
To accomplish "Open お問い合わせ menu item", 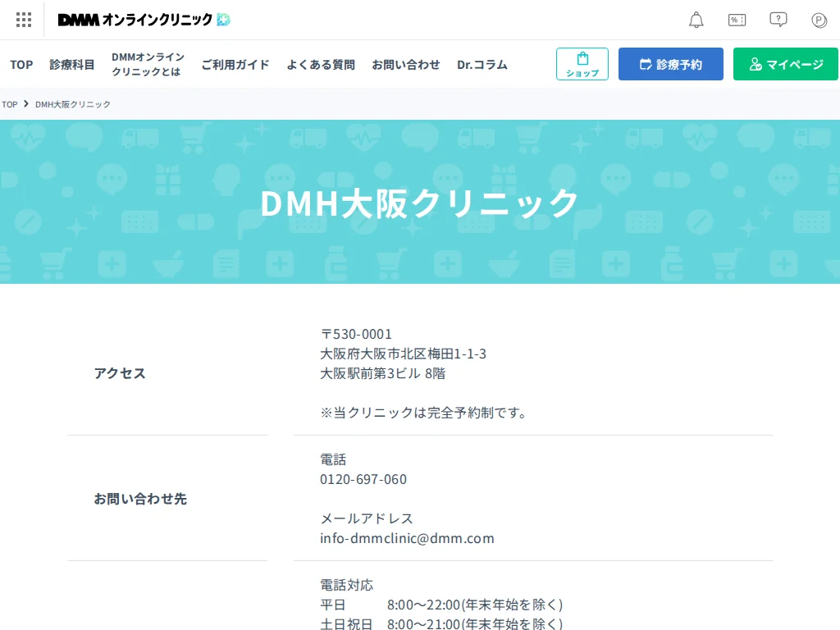I will (405, 65).
